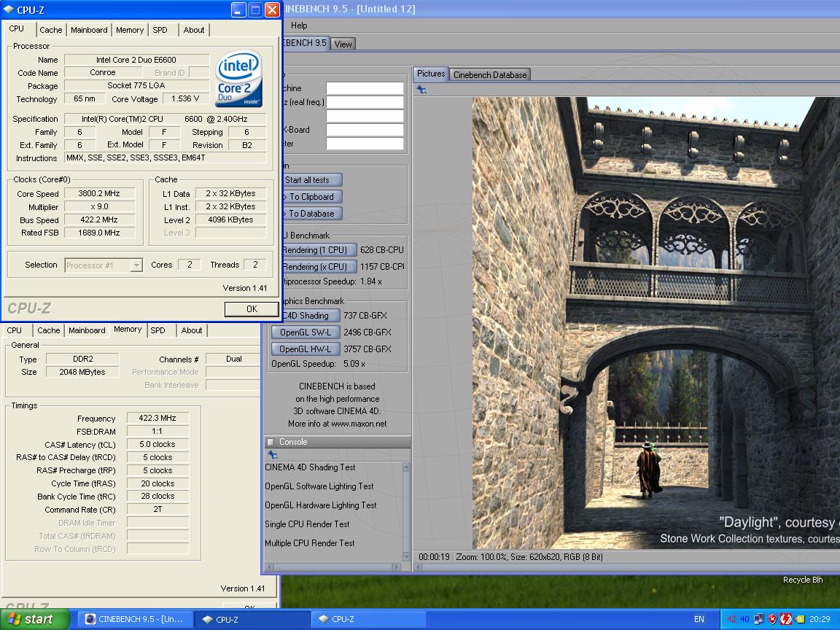
Task: Click the console horizontal scrollbar right arrow
Action: pyautogui.click(x=397, y=567)
